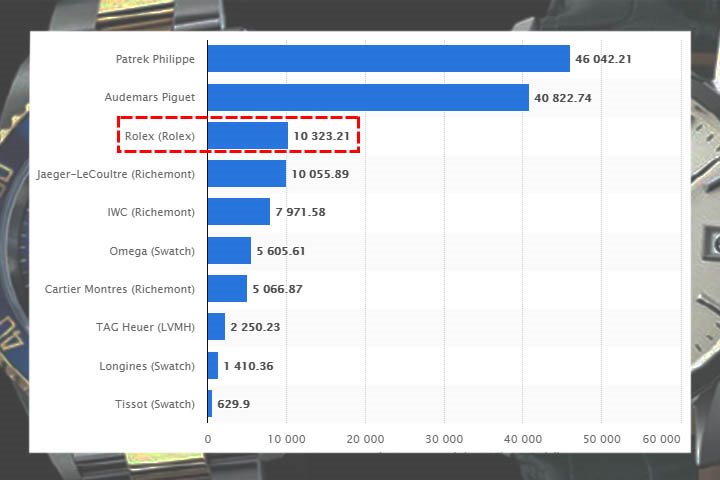Click the axis tick label 10 000
The image size is (720, 480).
[x=287, y=439]
